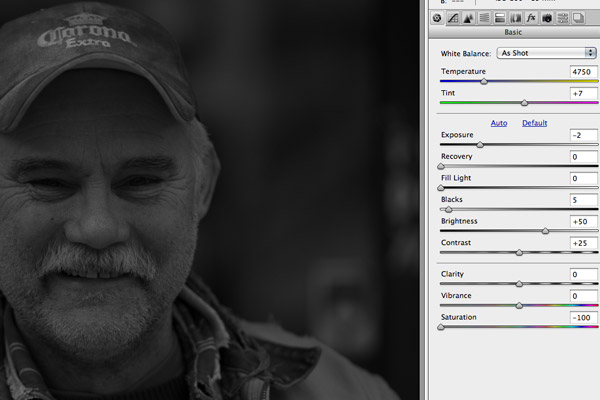Image resolution: width=600 pixels, height=400 pixels.
Task: Click the Exposure label
Action: [457, 135]
